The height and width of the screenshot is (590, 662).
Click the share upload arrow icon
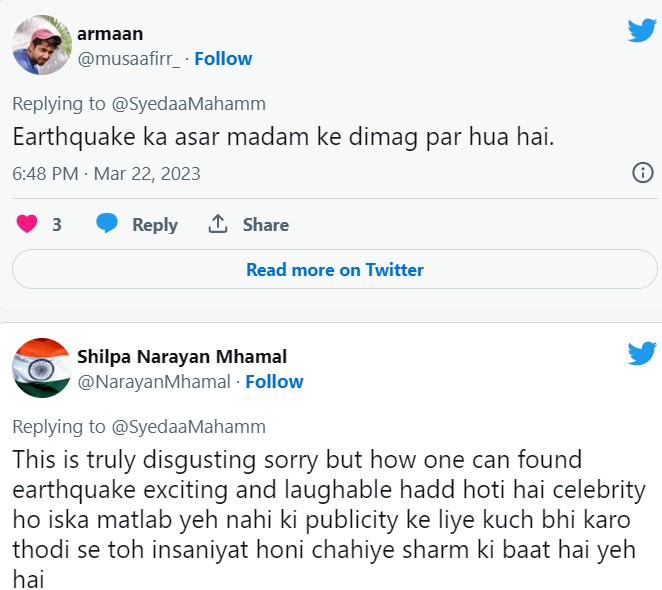pyautogui.click(x=218, y=224)
